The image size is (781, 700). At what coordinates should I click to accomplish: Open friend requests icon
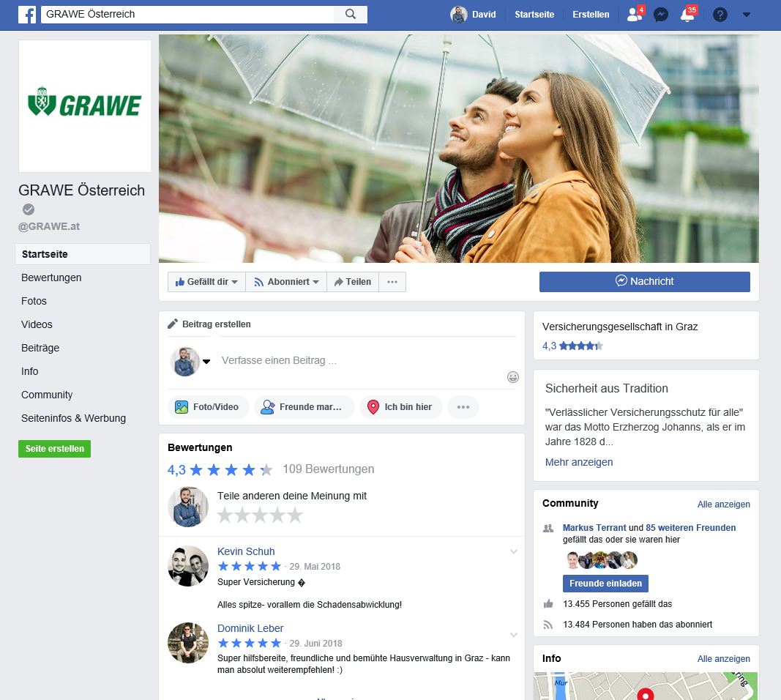click(x=634, y=15)
